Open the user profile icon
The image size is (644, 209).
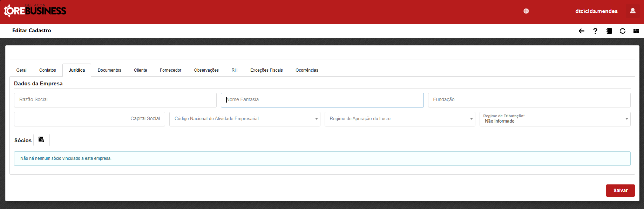(x=632, y=11)
